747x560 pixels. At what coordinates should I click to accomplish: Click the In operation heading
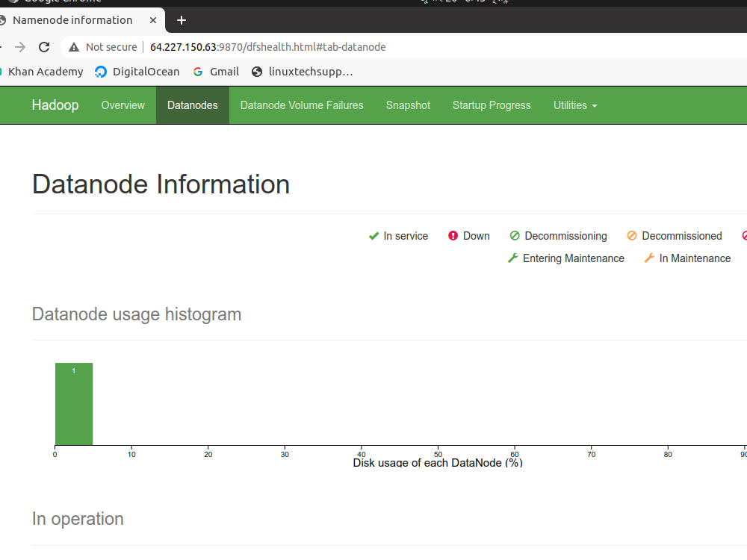coord(78,519)
